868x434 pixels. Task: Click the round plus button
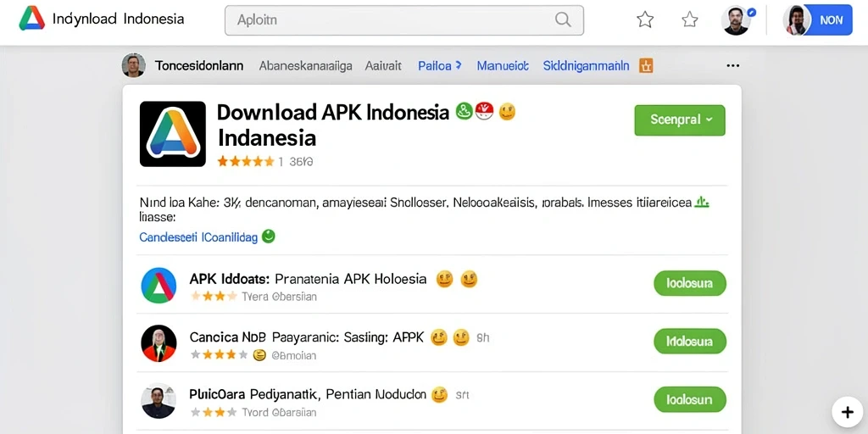(848, 413)
